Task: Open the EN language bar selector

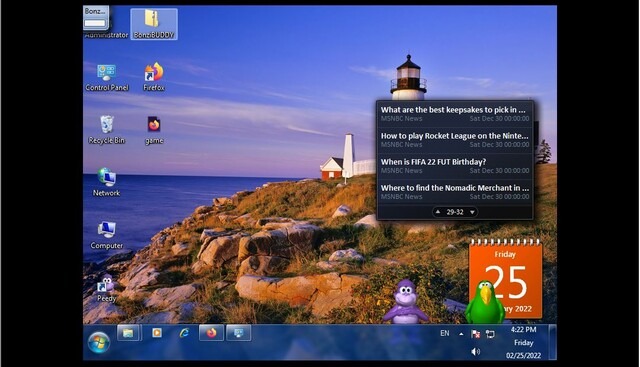Action: 445,334
